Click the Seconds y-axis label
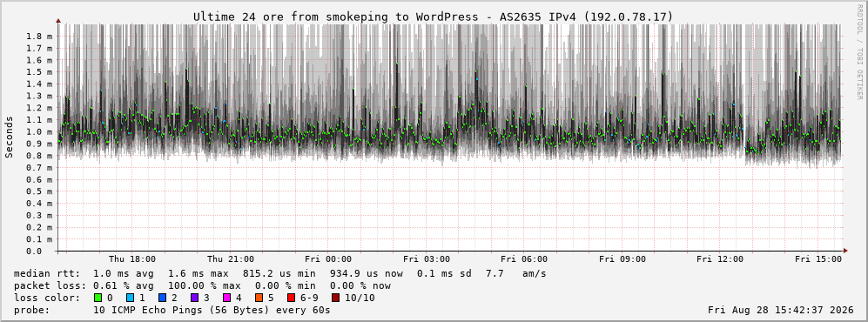 [9, 137]
